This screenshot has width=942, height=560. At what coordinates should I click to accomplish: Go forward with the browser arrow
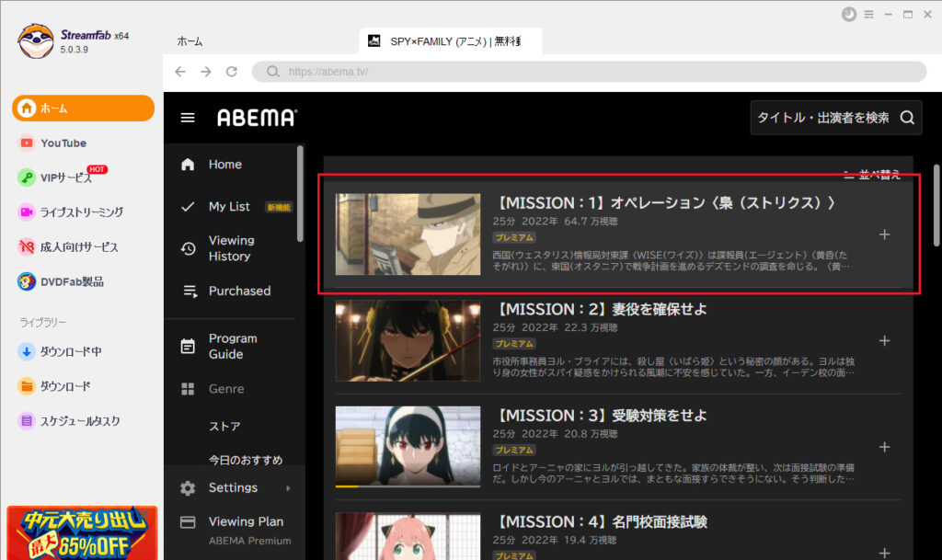206,72
